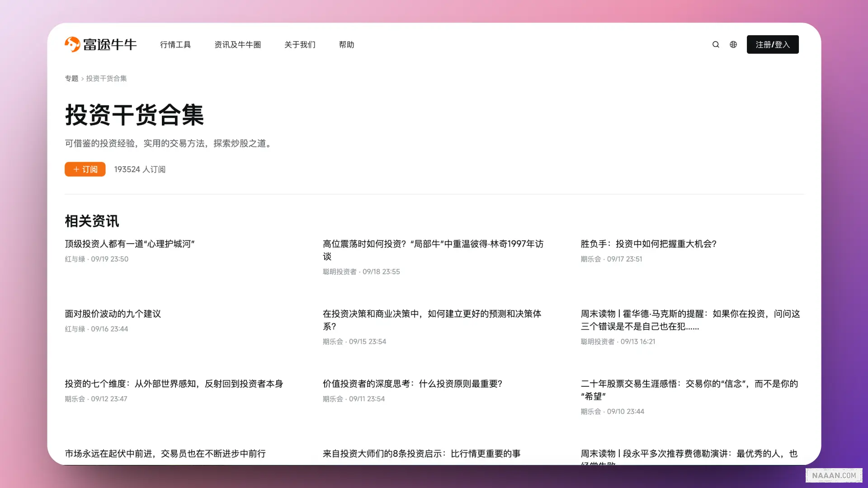Open the article 胜负手：投资中如何把握重大机会?
The image size is (868, 488).
coord(648,244)
